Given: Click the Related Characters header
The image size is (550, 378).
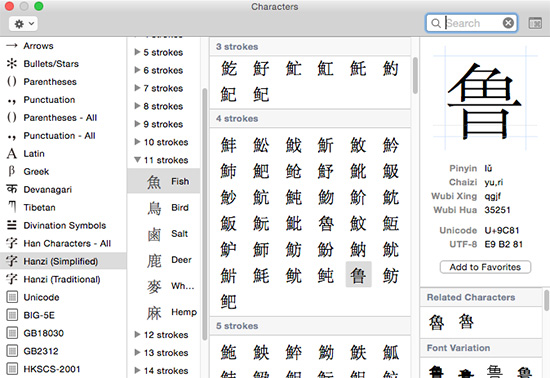Looking at the screenshot, I should tap(481, 297).
